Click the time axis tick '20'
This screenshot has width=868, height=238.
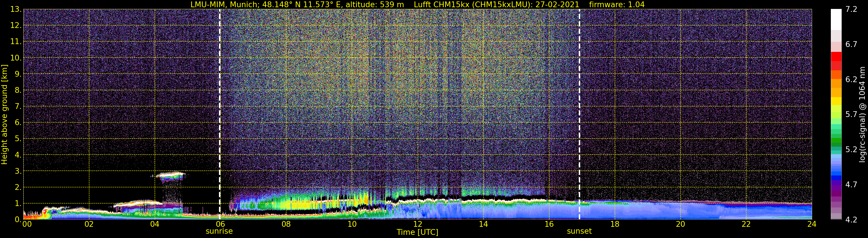tap(680, 224)
